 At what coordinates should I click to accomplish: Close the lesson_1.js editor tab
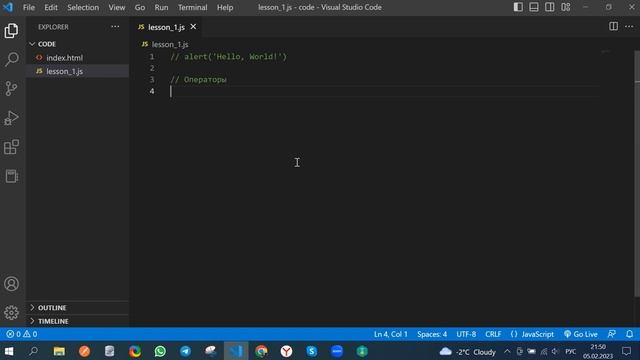point(193,27)
